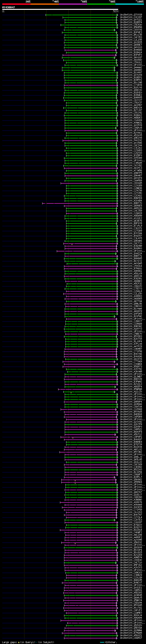Click the white query sequence bar
The width and height of the screenshot is (146, 644).
tap(60, 9)
